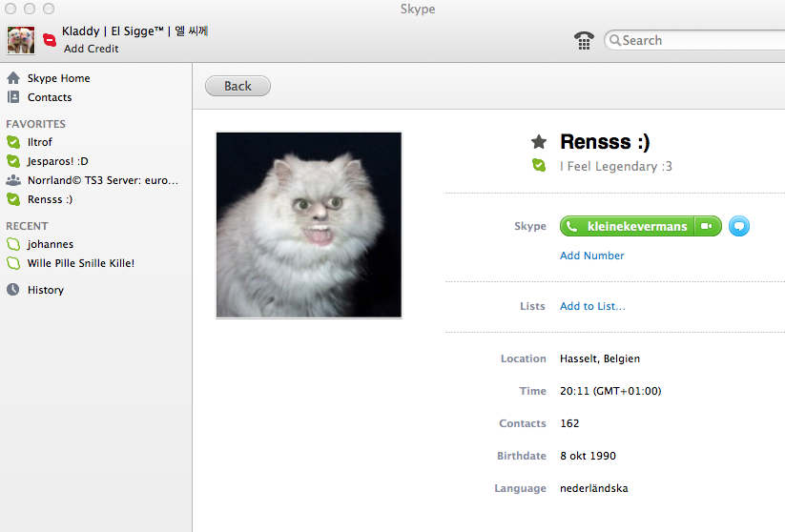The image size is (785, 532).
Task: Click the status icon beside Wille Pille Snille Kille!
Action: [x=13, y=263]
